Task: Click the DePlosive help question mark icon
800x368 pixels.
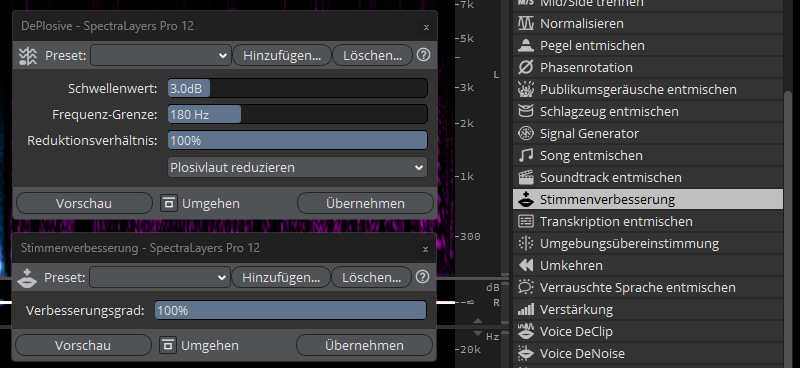Action: pyautogui.click(x=423, y=55)
